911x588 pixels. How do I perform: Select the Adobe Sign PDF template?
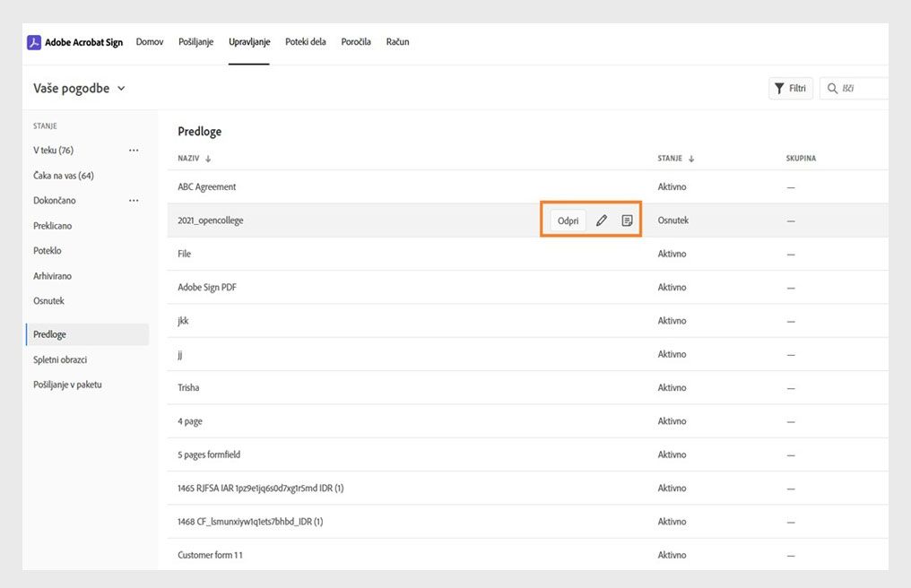207,288
